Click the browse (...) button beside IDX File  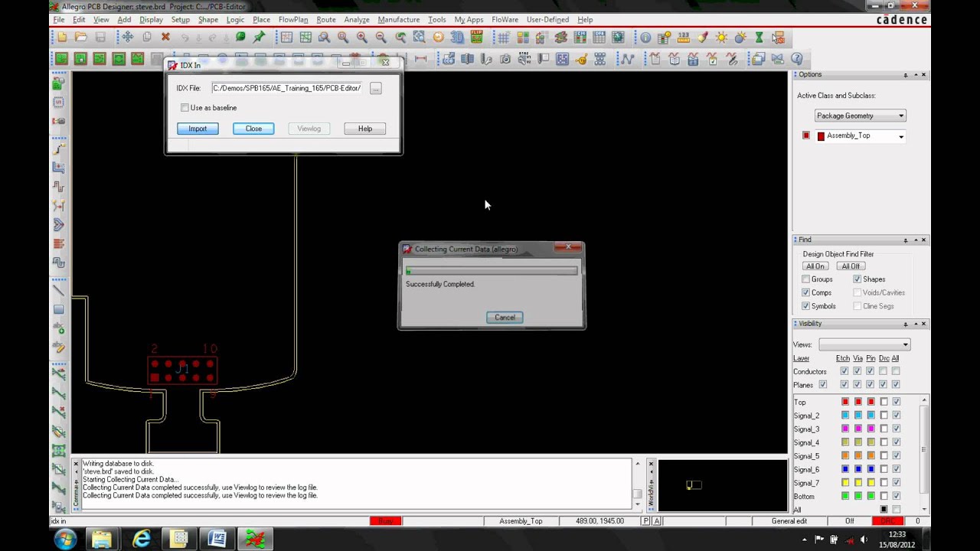(x=375, y=89)
